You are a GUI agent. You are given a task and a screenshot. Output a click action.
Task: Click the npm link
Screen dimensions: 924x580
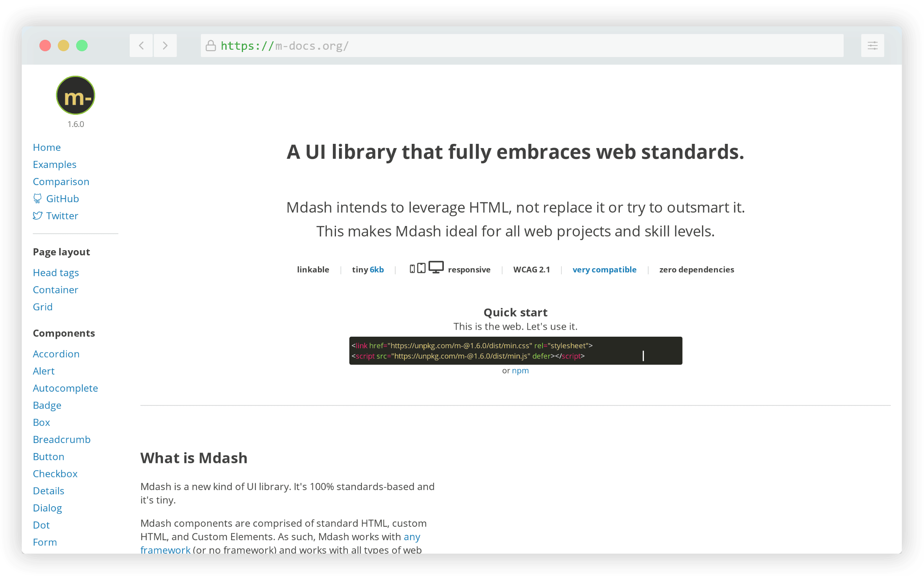coord(520,371)
